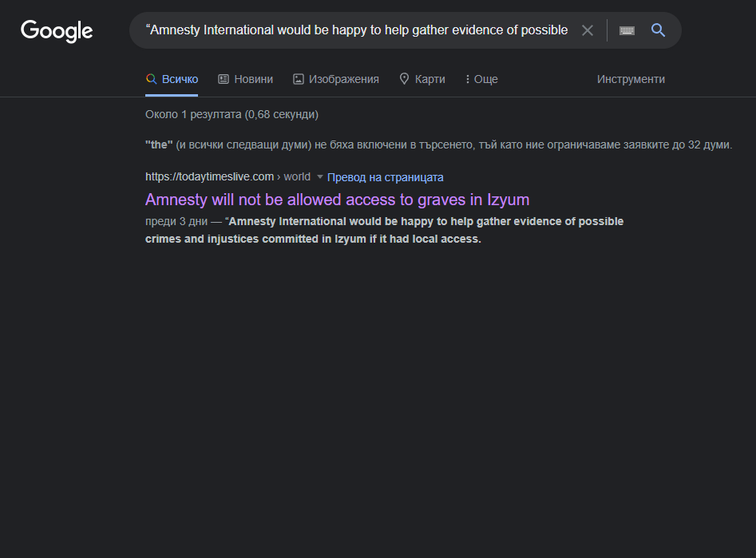Viewport: 756px width, 558px height.
Task: Click the Около 1 резултата stats text
Action: click(x=232, y=115)
